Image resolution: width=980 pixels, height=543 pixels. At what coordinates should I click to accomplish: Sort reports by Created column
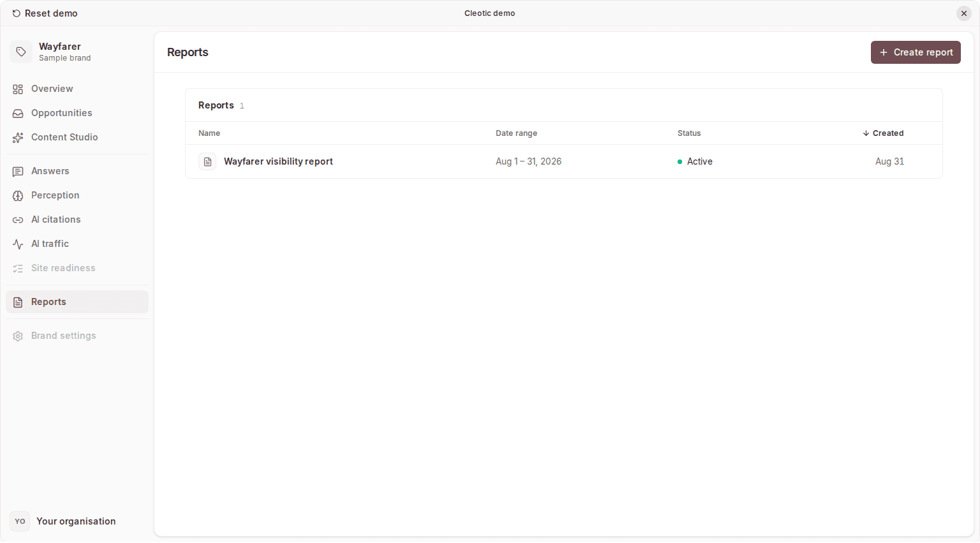tap(883, 133)
